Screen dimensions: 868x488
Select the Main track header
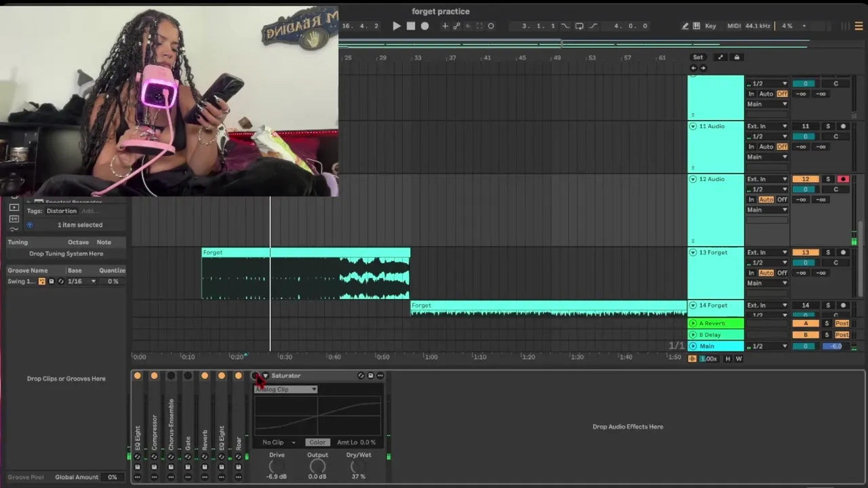(716, 346)
